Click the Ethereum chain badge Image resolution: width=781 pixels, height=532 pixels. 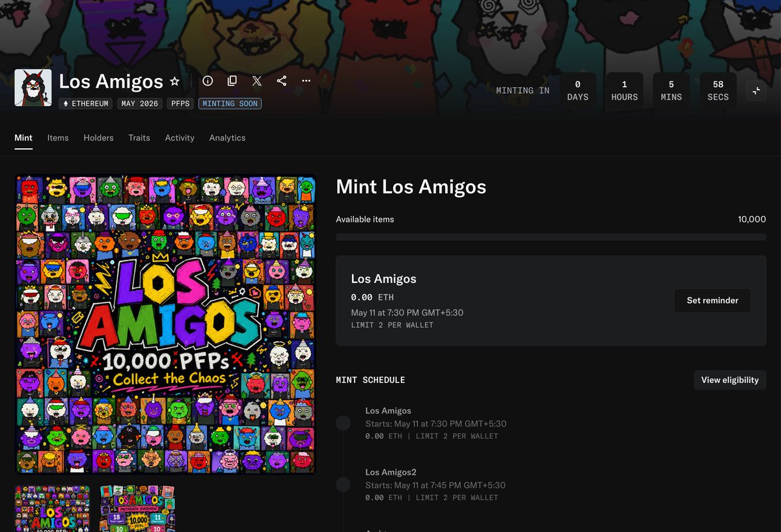pos(86,103)
